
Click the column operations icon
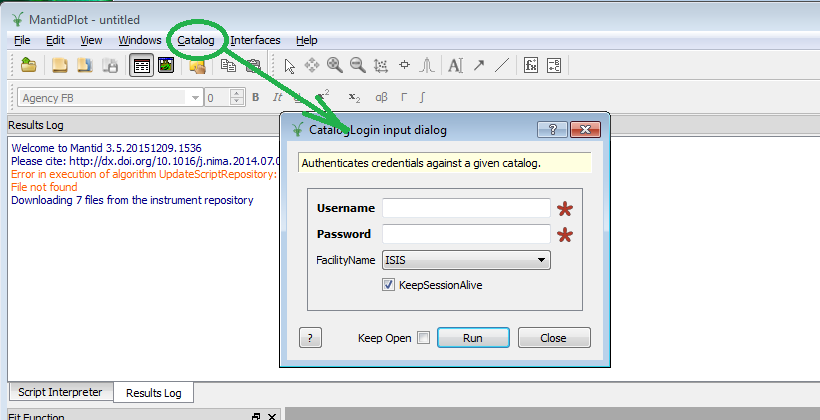(554, 65)
